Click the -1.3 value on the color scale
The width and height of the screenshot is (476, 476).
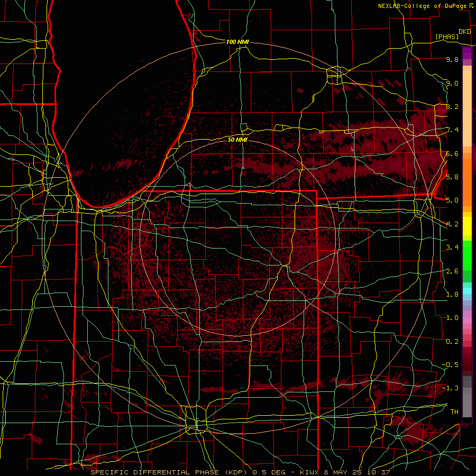(450, 388)
